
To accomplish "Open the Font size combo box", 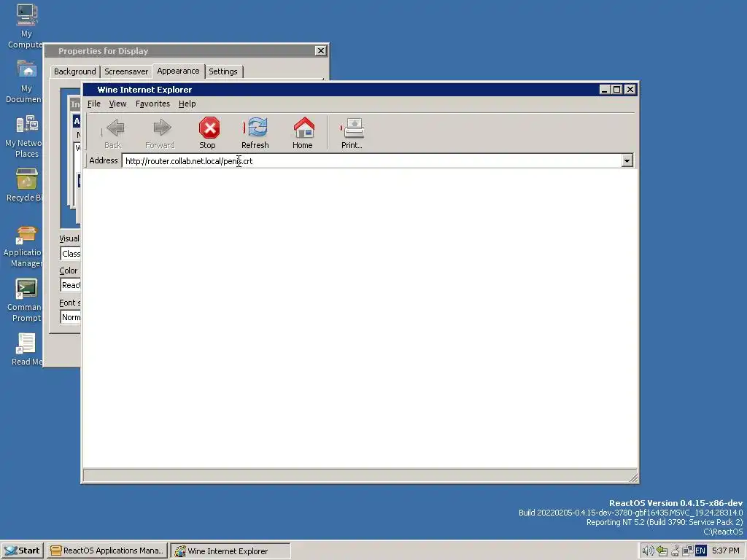I will pos(71,317).
